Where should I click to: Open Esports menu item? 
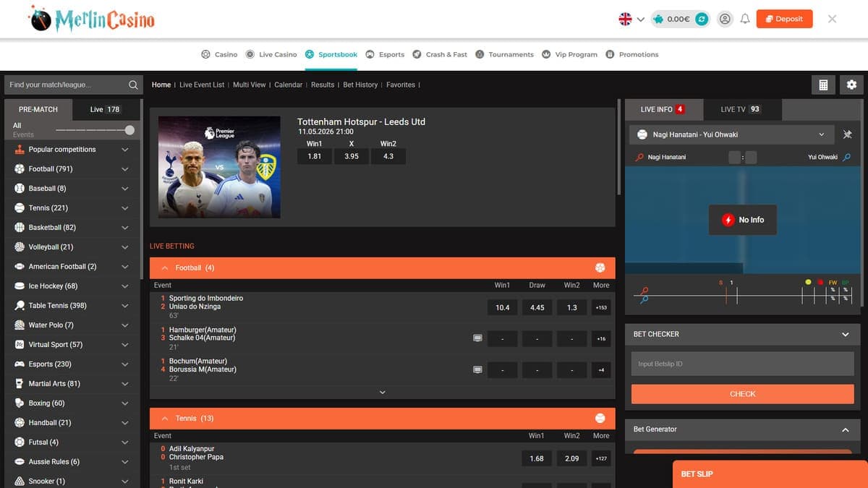coord(385,54)
